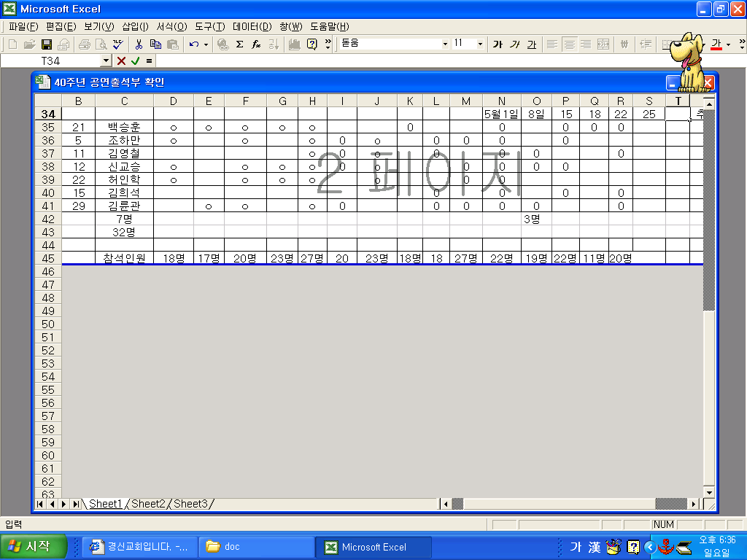Run the spelling check tool
Image resolution: width=747 pixels, height=560 pixels.
point(117,44)
